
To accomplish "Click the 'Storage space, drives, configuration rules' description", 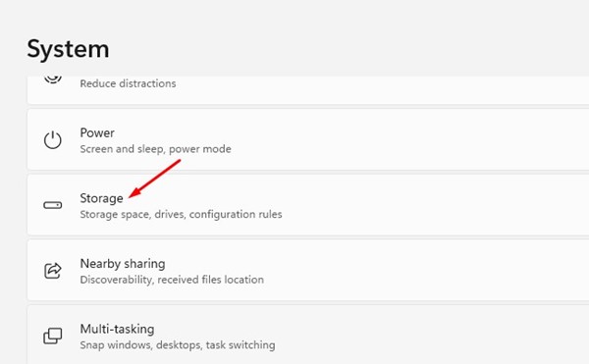I will click(181, 214).
